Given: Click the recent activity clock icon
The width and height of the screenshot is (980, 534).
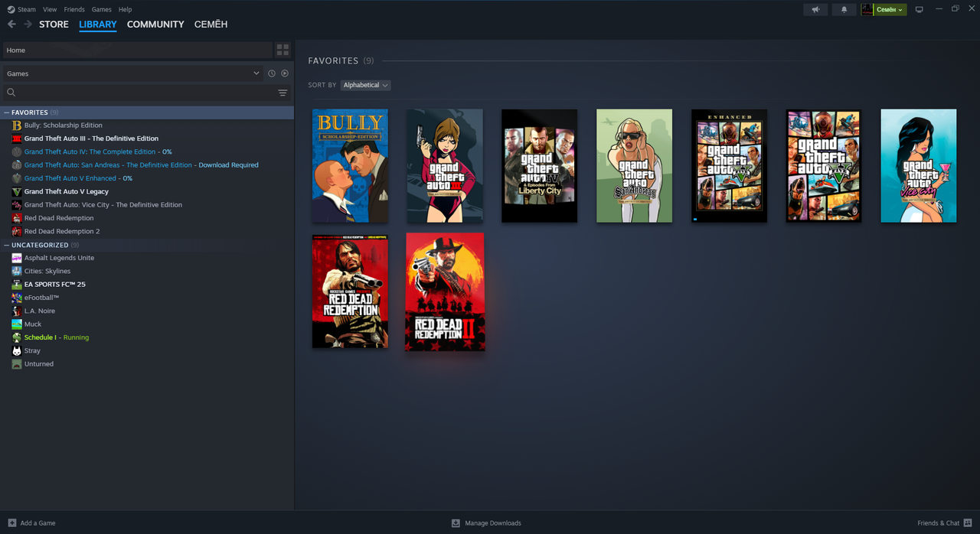Looking at the screenshot, I should [271, 73].
